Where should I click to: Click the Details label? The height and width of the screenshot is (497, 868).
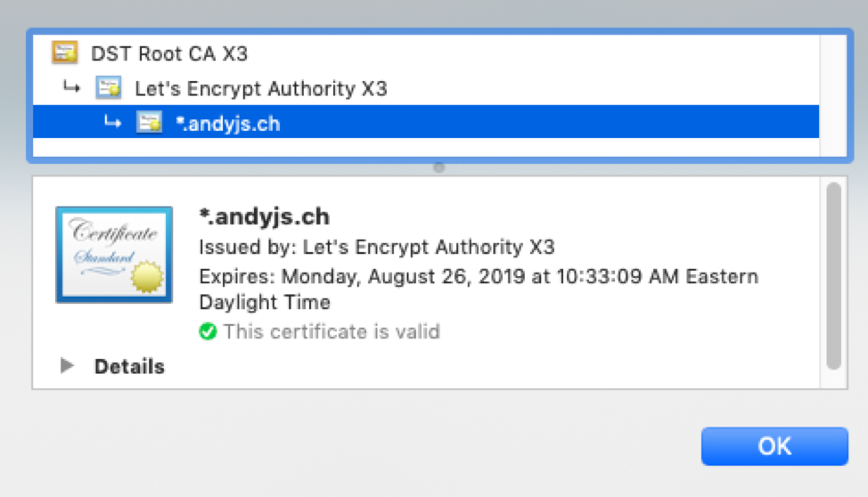pyautogui.click(x=129, y=366)
